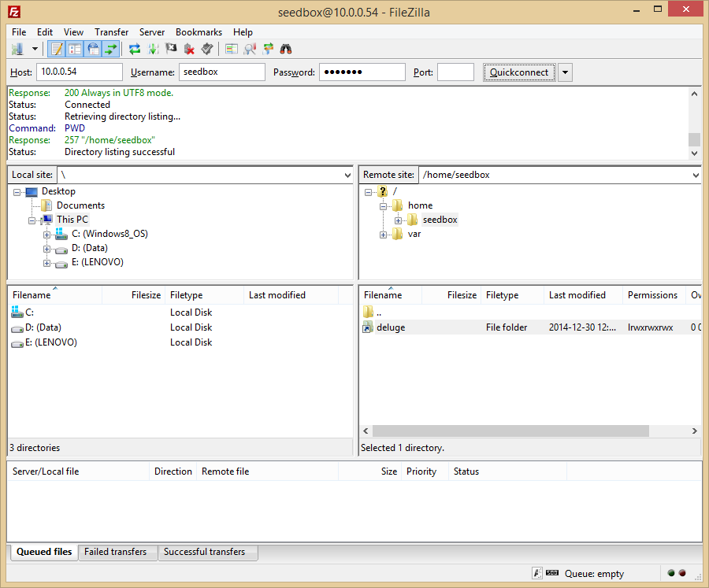Open the File menu
The width and height of the screenshot is (709, 588).
tap(19, 32)
